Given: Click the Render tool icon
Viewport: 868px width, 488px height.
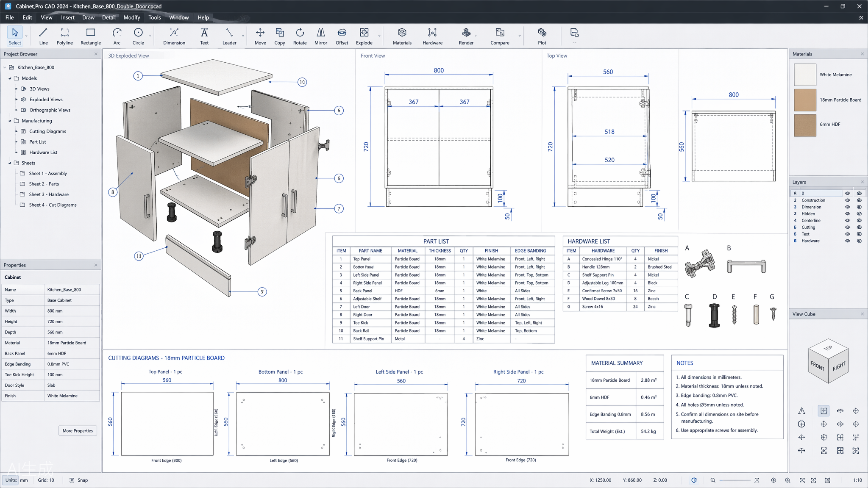Looking at the screenshot, I should pyautogui.click(x=466, y=33).
